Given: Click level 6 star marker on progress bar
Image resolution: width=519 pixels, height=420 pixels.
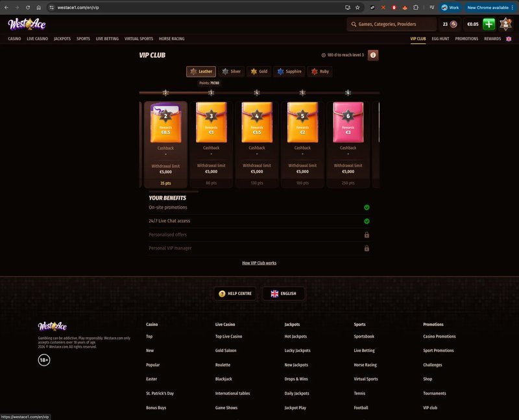Looking at the screenshot, I should click(348, 93).
